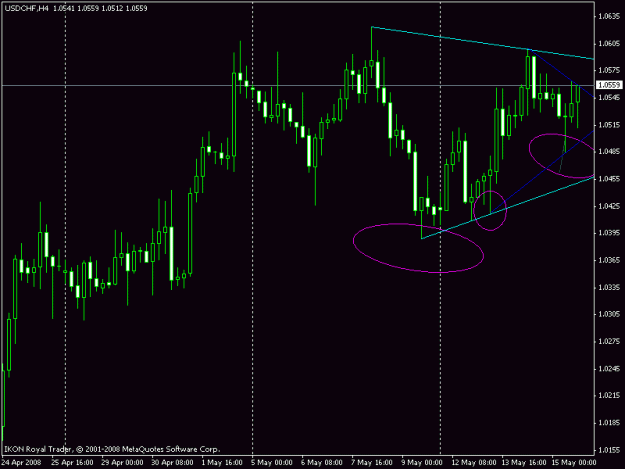This screenshot has height=469, width=625.
Task: Click the 7 May 16:00 time label
Action: (x=372, y=463)
